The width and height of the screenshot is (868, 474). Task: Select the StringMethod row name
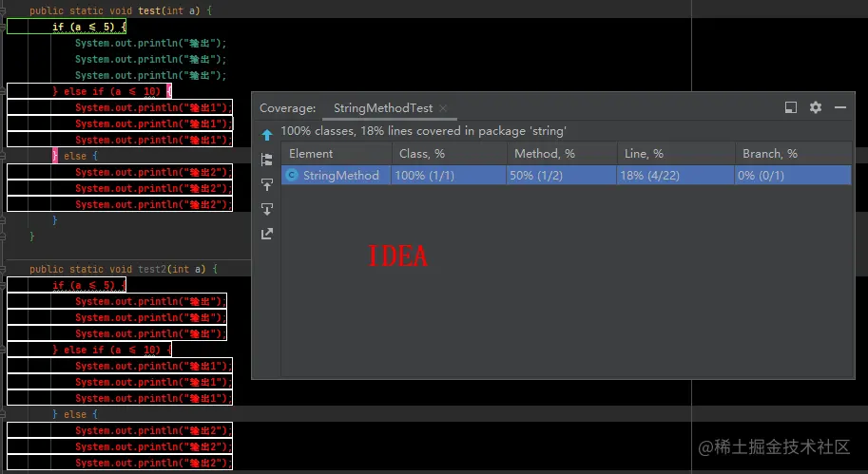(341, 176)
